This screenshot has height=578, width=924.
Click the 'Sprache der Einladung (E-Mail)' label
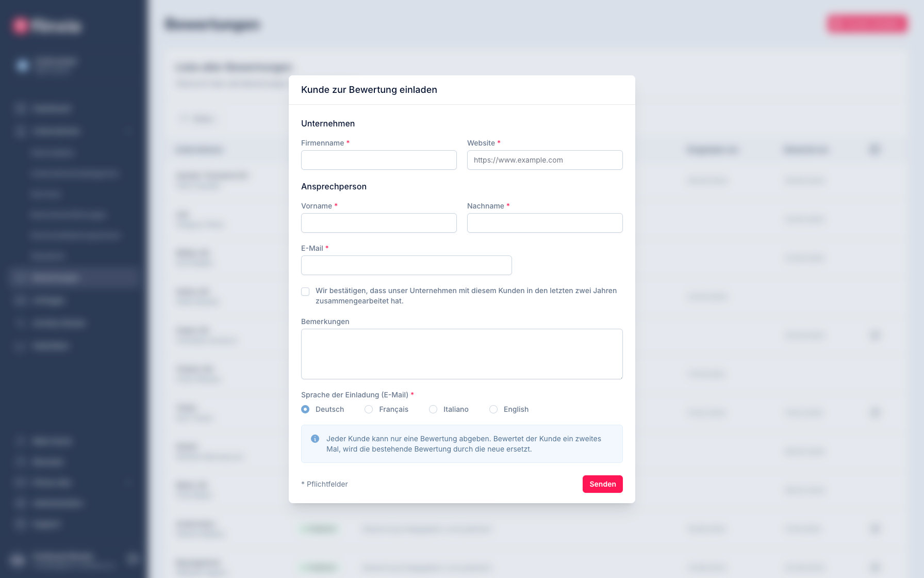355,395
